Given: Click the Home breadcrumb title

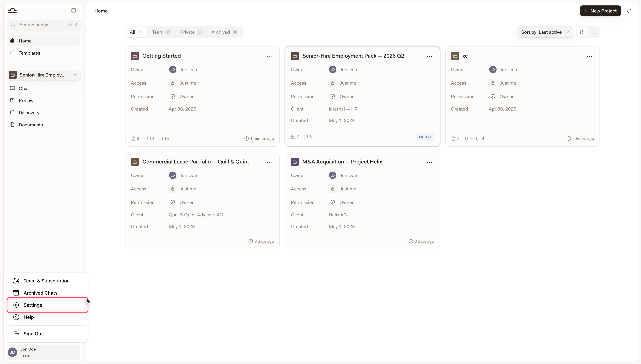Looking at the screenshot, I should point(101,11).
